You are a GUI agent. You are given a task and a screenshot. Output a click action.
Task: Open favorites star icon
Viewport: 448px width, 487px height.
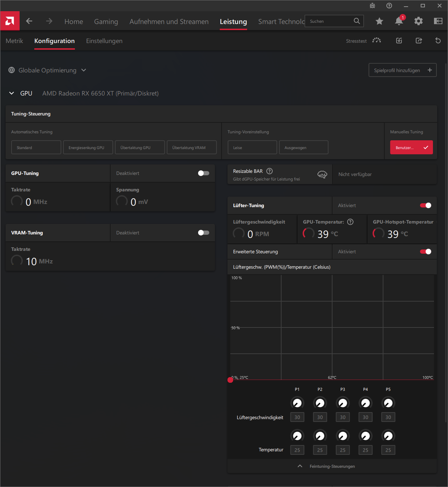tap(379, 21)
